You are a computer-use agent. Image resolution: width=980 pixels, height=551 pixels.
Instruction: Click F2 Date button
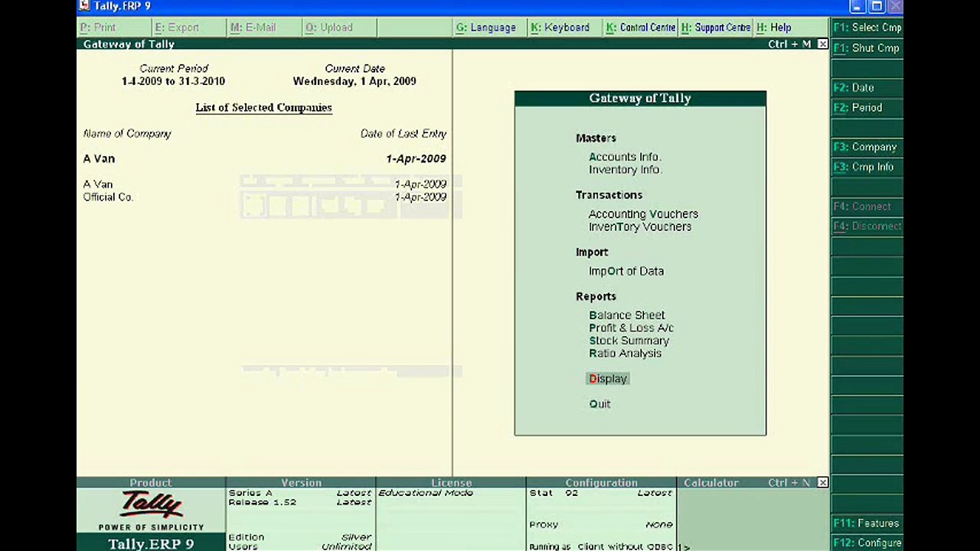(x=867, y=88)
